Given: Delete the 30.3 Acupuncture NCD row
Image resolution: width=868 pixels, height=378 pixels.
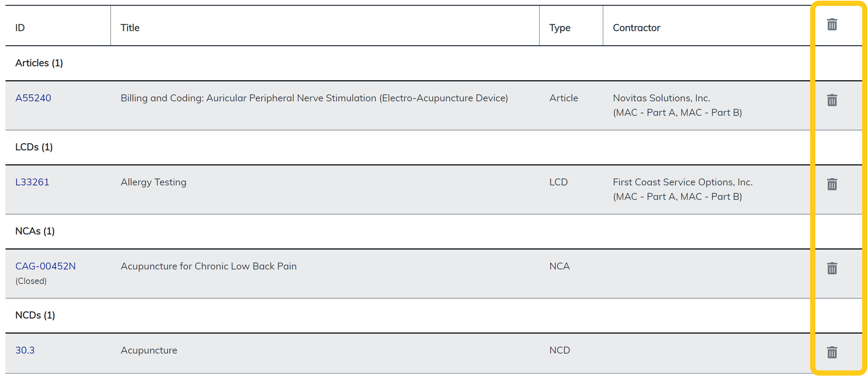Looking at the screenshot, I should pos(832,353).
